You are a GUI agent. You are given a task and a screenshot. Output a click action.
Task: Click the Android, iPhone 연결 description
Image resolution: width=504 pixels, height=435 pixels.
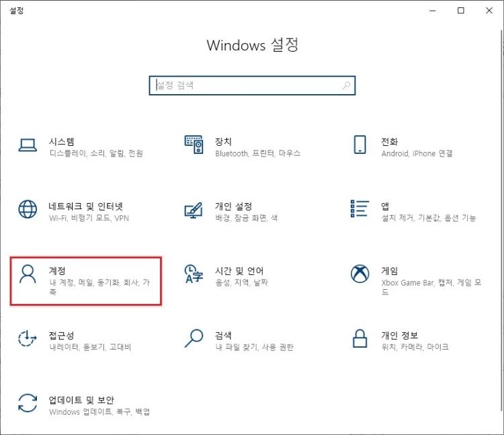click(417, 153)
